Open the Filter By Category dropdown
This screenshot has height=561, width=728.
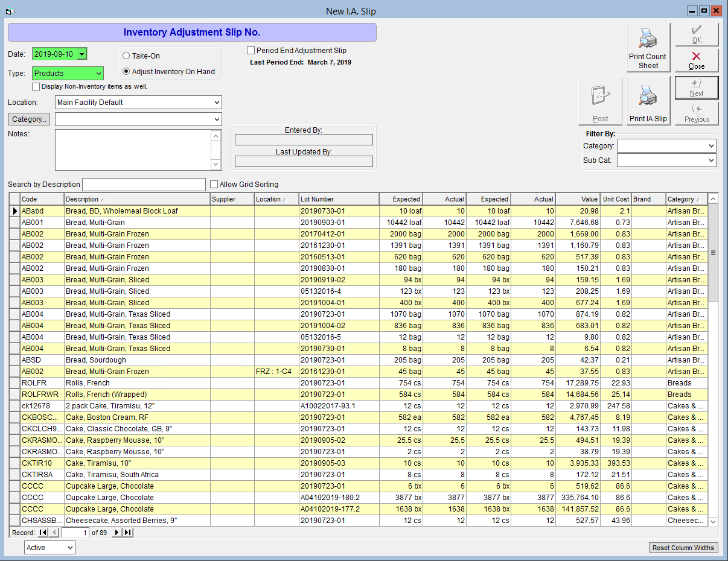[711, 146]
